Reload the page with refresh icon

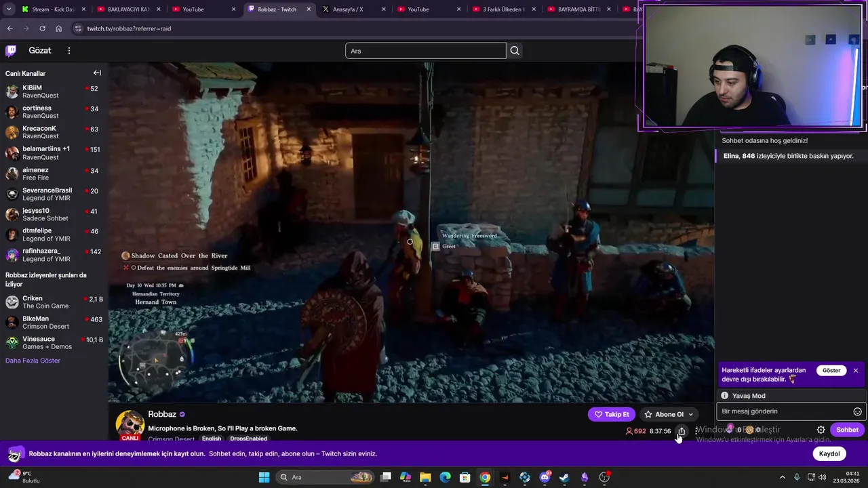(x=42, y=28)
